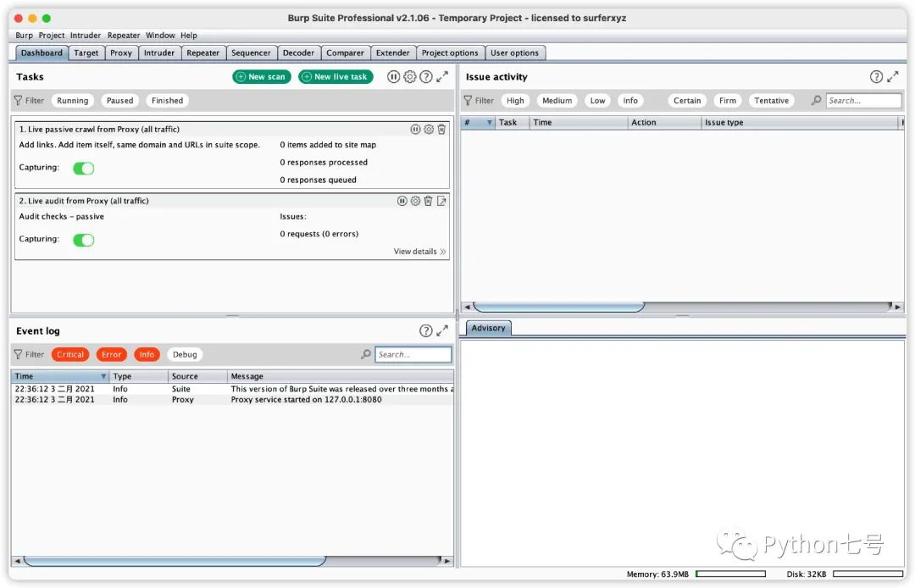Toggle the Info event log filter
915x588 pixels.
[x=147, y=354]
